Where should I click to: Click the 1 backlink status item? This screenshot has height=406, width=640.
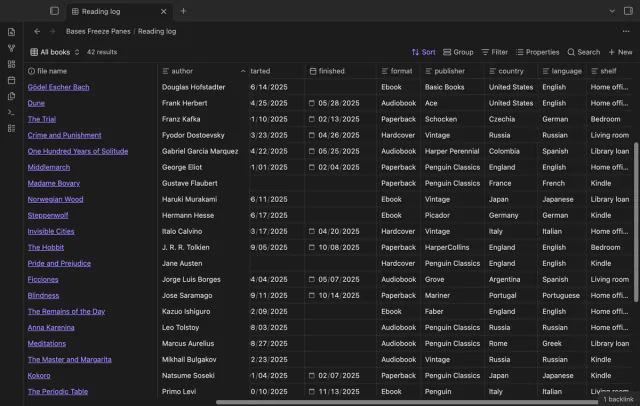(618, 399)
